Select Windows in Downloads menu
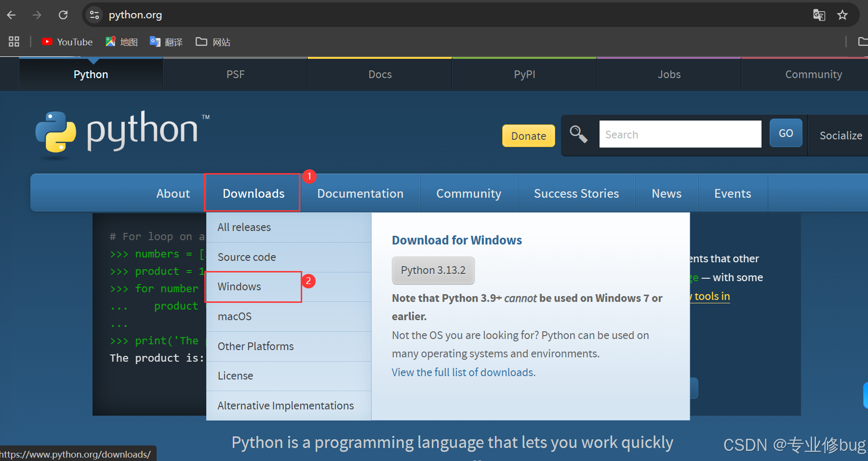868x461 pixels. coord(289,287)
